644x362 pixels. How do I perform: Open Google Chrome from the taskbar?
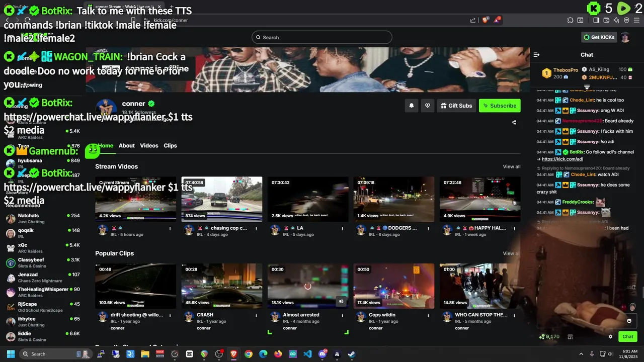(x=249, y=354)
